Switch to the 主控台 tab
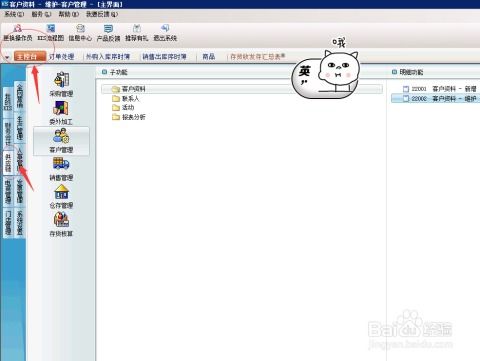The width and height of the screenshot is (480, 361). tap(30, 57)
